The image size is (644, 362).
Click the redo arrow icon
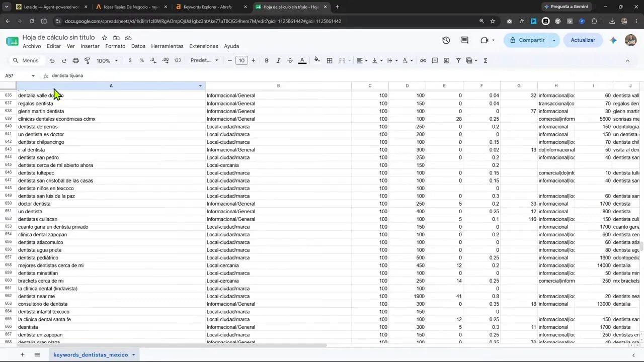pos(64,60)
